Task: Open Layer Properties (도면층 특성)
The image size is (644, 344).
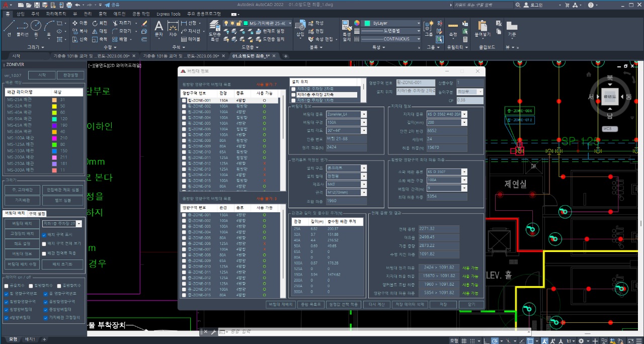Action: click(214, 30)
